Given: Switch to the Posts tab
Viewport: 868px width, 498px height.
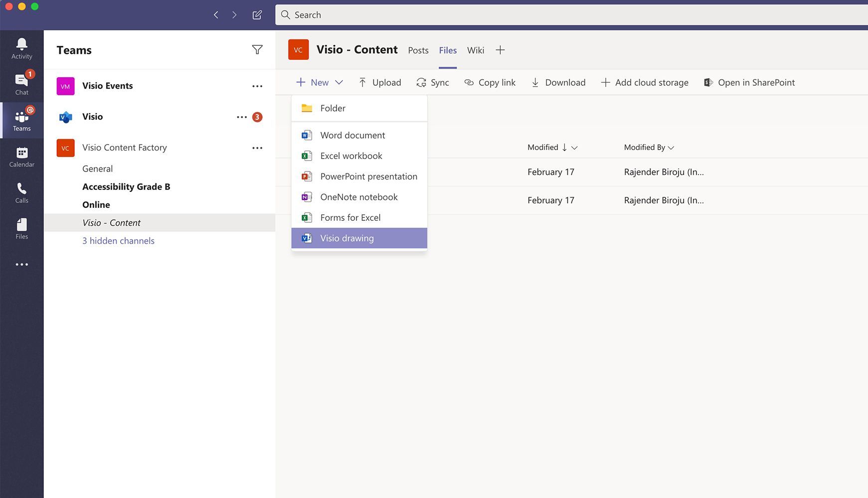Looking at the screenshot, I should coord(418,50).
